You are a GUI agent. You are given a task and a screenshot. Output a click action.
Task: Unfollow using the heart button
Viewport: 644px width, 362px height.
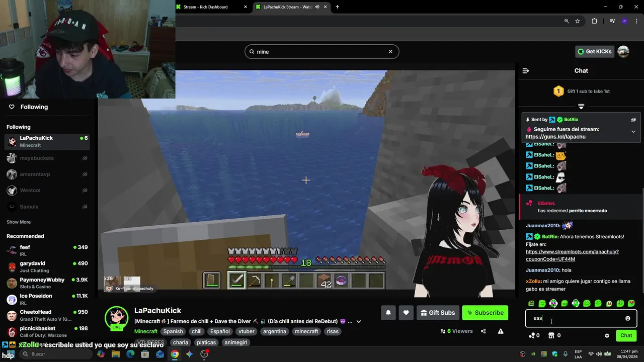click(406, 313)
